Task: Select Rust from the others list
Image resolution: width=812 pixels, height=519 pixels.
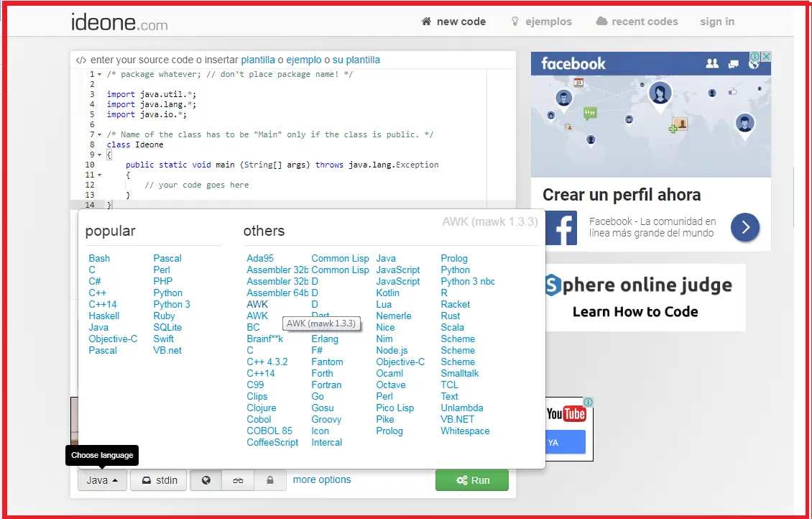Action: pyautogui.click(x=450, y=316)
